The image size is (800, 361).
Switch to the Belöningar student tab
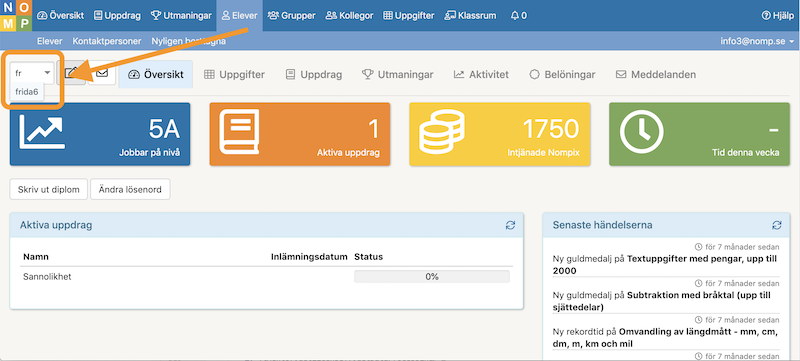pos(562,74)
